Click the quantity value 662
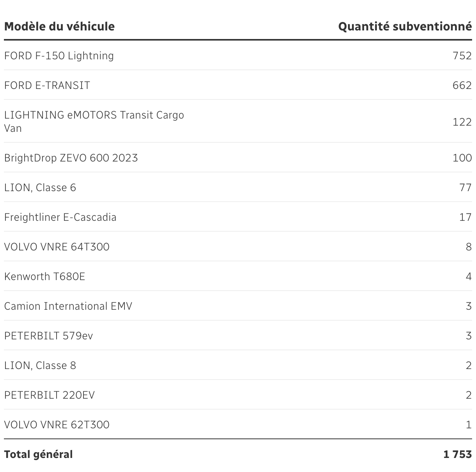The image size is (476, 472). [x=462, y=85]
